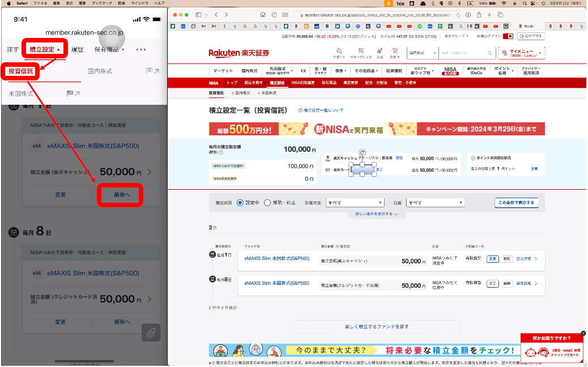Expand 保有商品 in the mobile view
This screenshot has height=367, width=588.
click(109, 49)
